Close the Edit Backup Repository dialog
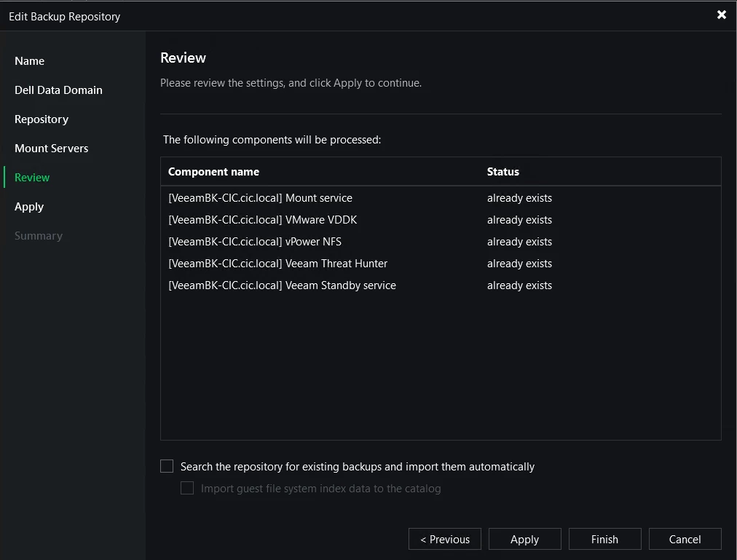Image resolution: width=737 pixels, height=560 pixels. coord(721,15)
